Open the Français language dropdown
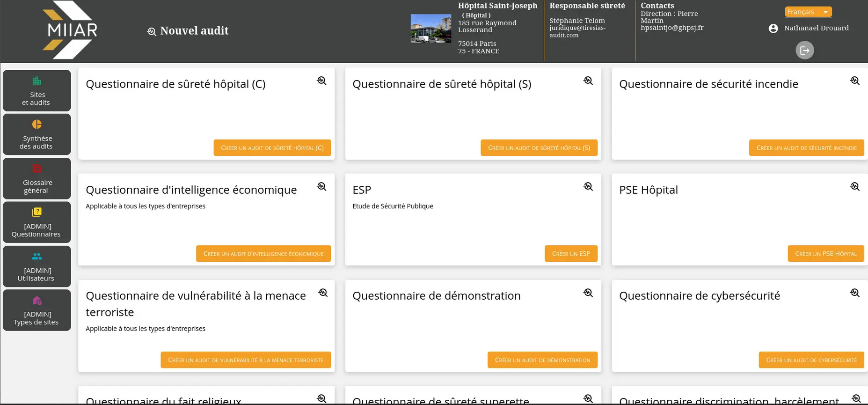The width and height of the screenshot is (868, 405). [x=808, y=12]
